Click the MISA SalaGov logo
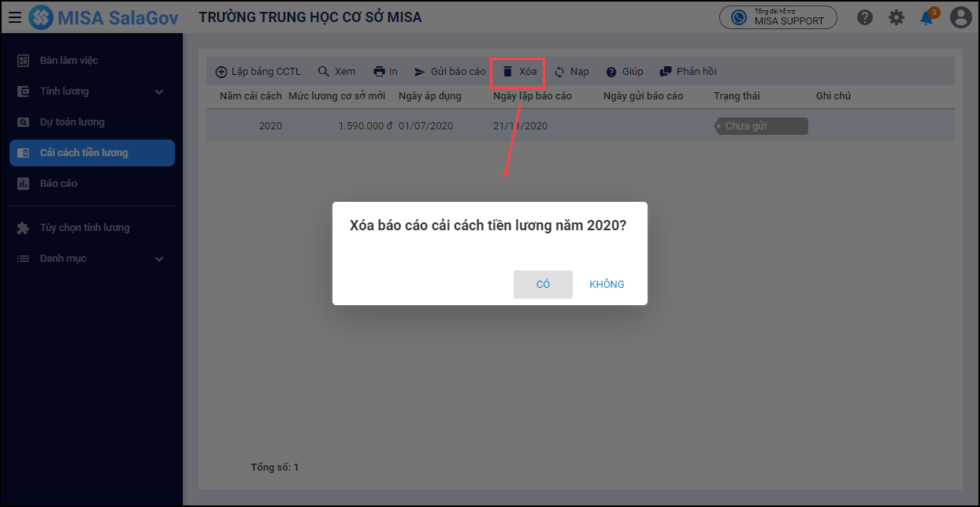The height and width of the screenshot is (507, 980). (x=103, y=17)
